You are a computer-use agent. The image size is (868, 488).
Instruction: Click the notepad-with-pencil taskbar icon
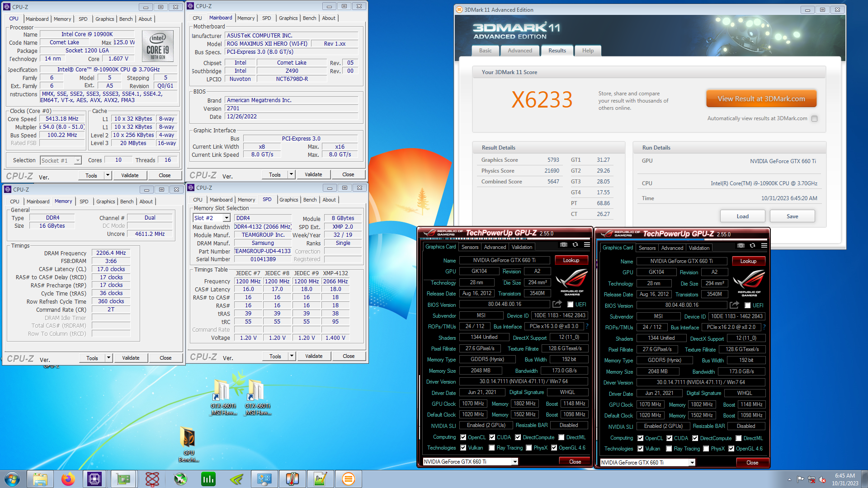pos(321,479)
